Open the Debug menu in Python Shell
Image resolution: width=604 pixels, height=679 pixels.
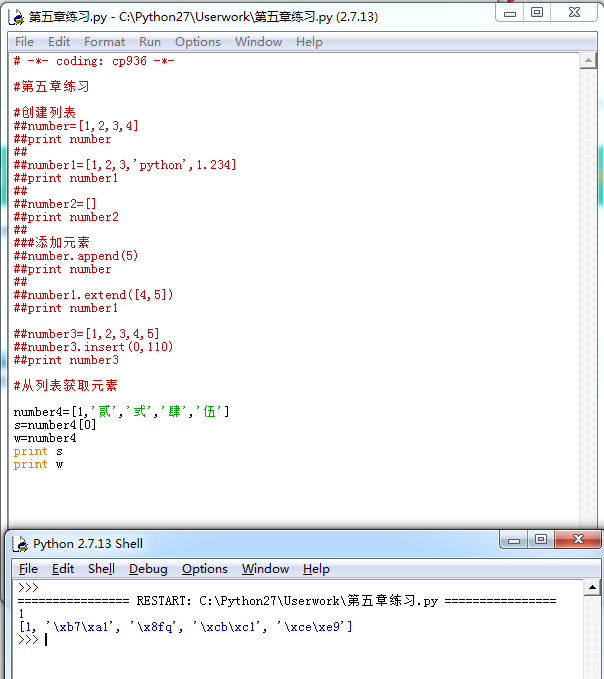[148, 569]
